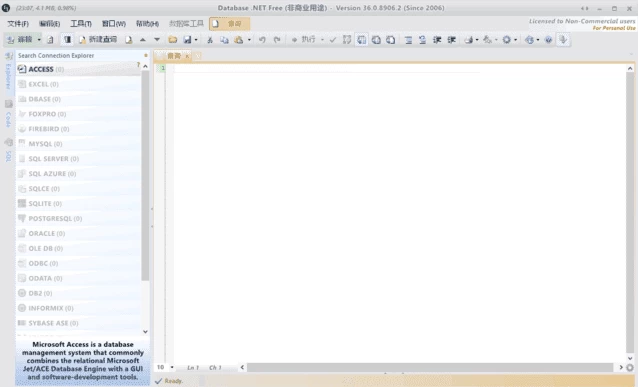Open the 编辑(E) menu
The height and width of the screenshot is (387, 638).
[49, 24]
